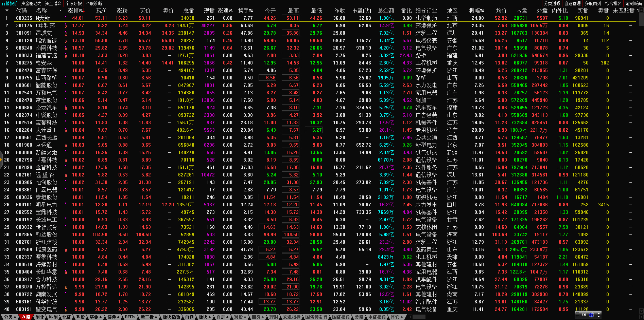
Task: Click the IME help question mark icon
Action: click(x=591, y=315)
